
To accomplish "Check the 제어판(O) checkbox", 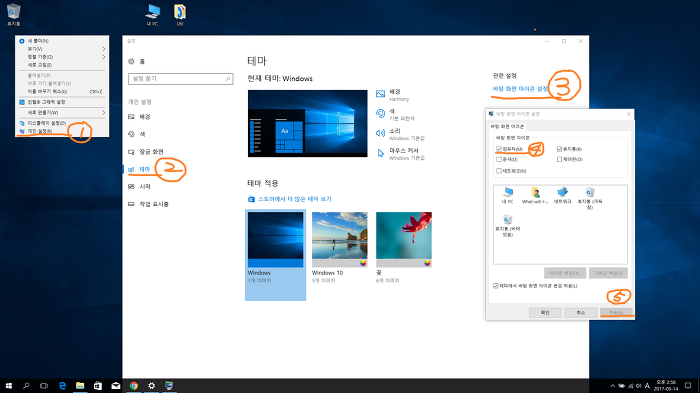I will pos(559,159).
